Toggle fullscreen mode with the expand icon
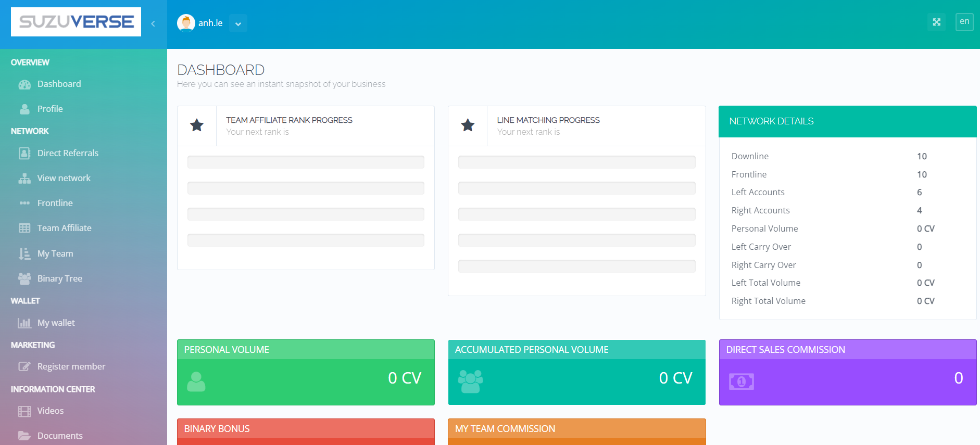Viewport: 980px width, 445px height. 936,22
